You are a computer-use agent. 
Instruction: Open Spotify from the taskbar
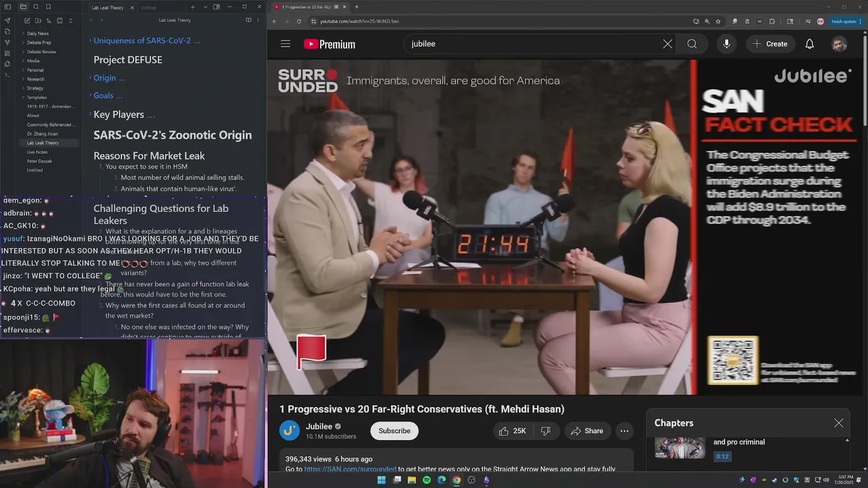click(427, 480)
